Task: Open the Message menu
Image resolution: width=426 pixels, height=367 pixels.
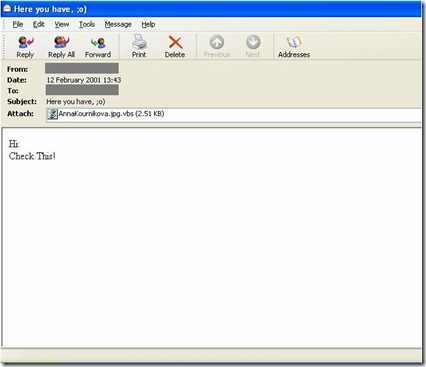Action: tap(118, 24)
